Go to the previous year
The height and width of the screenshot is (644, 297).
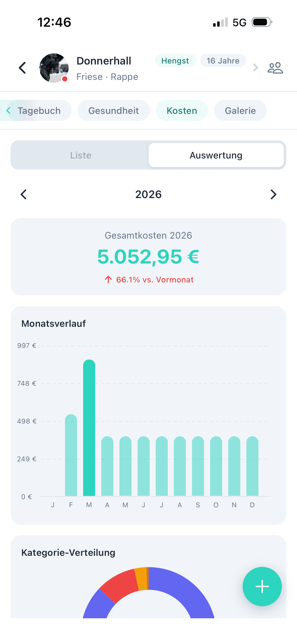24,195
